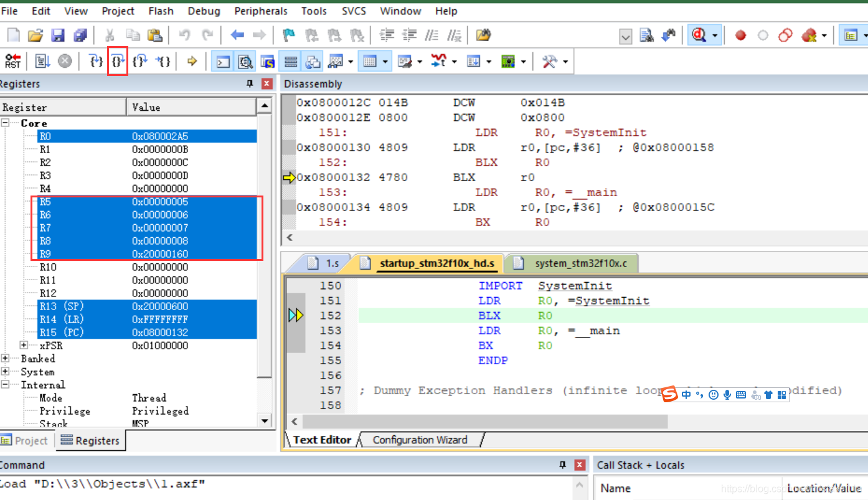Switch to the Configuration Wizard tab
This screenshot has width=868, height=500.
coord(420,440)
